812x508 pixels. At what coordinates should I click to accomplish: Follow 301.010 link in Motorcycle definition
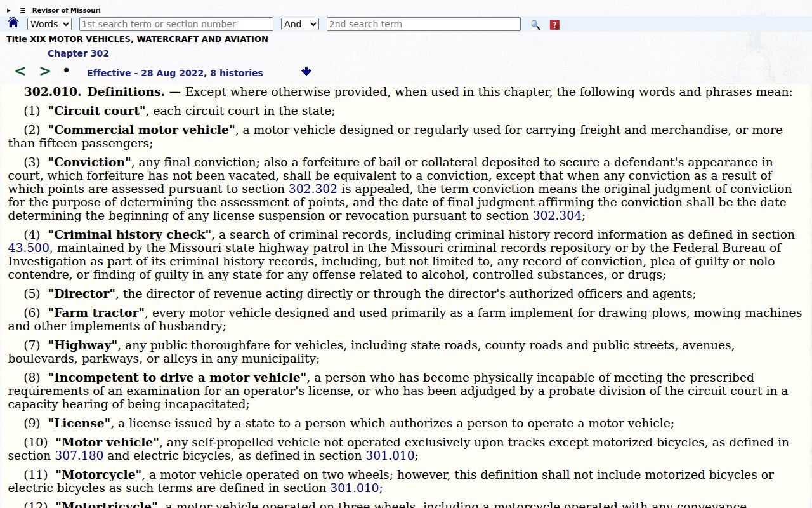(x=355, y=488)
